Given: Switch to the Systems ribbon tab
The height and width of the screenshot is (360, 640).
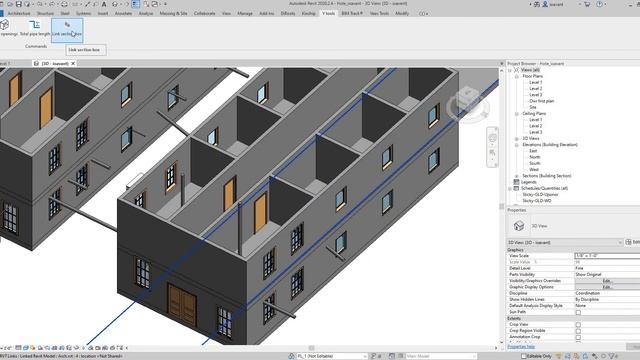Looking at the screenshot, I should click(x=83, y=13).
